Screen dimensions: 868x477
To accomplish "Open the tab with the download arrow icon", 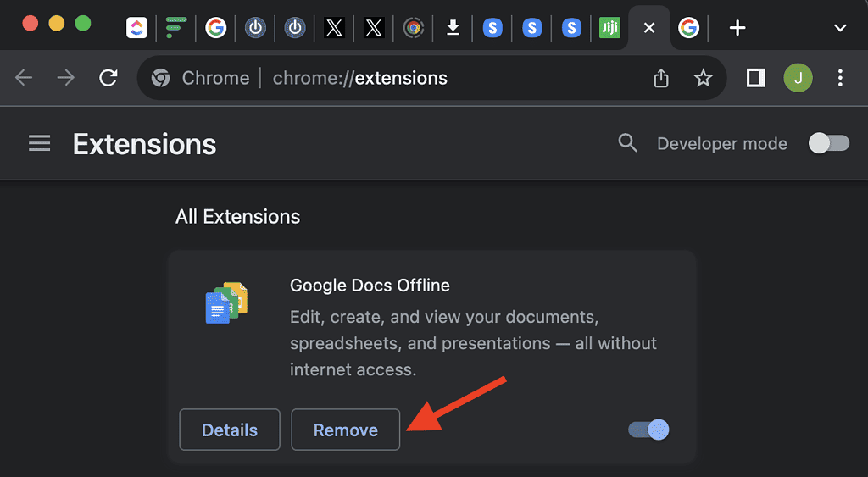I will (x=453, y=28).
